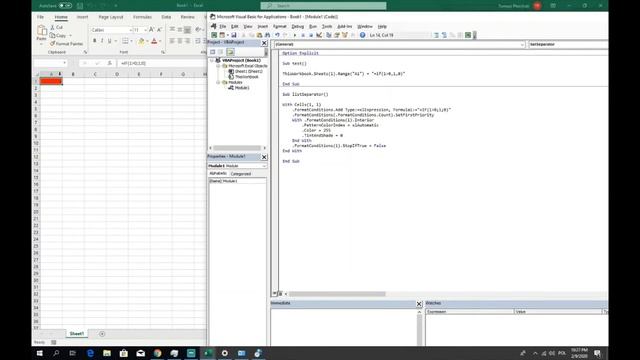The height and width of the screenshot is (360, 640).
Task: Close the Immediate window panel
Action: click(x=419, y=304)
